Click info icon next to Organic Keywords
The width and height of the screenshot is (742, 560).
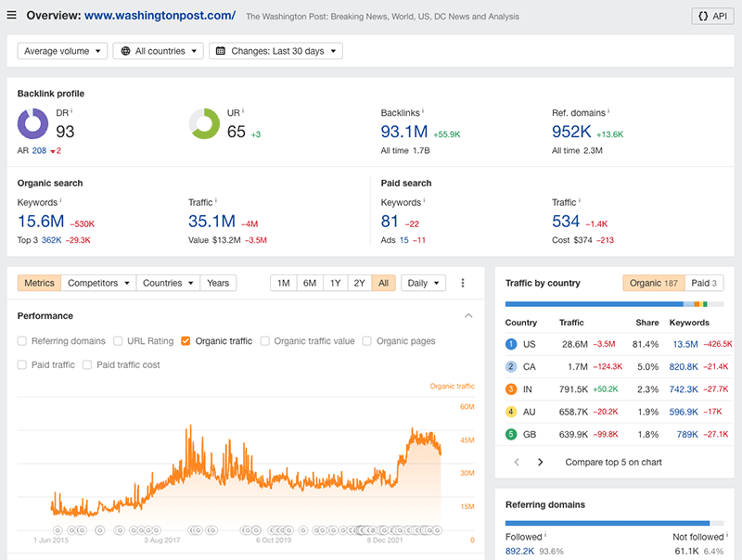click(x=60, y=201)
